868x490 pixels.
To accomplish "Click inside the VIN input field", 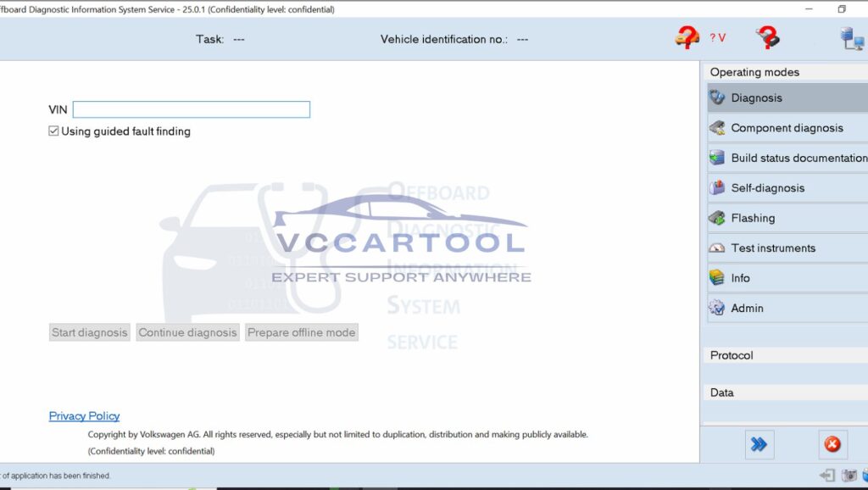I will pyautogui.click(x=191, y=109).
